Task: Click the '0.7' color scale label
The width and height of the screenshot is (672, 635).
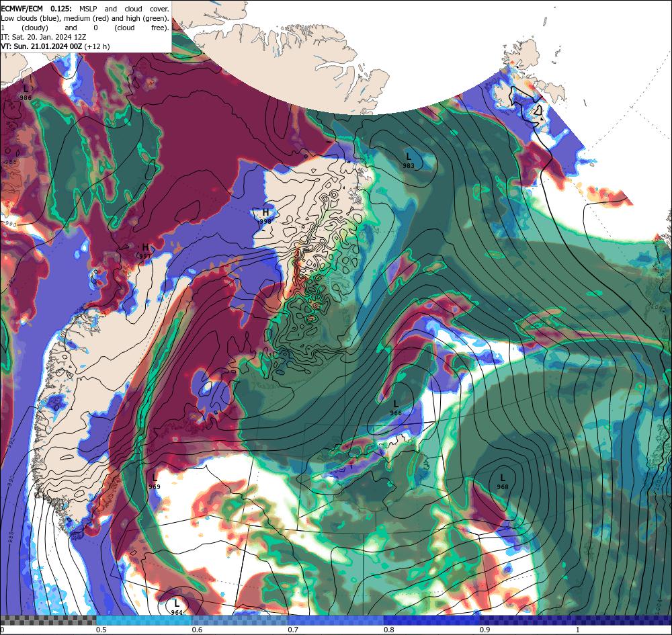Action: click(x=293, y=630)
